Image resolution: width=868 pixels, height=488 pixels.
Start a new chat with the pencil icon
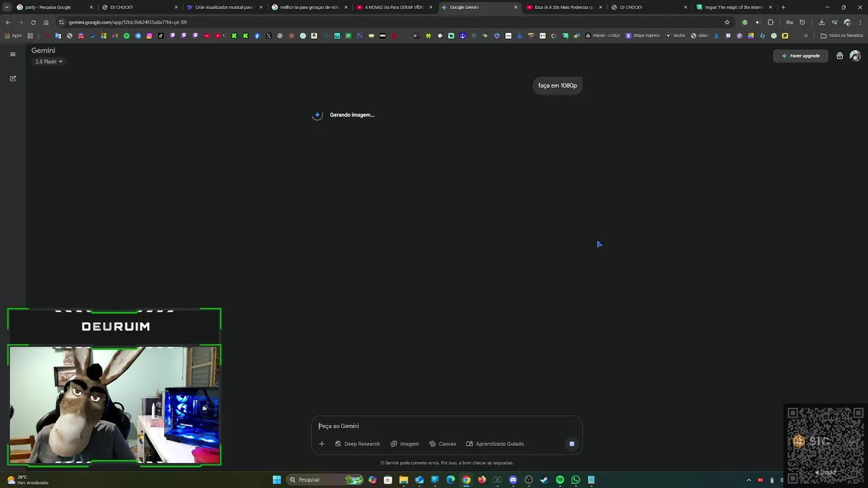click(x=12, y=79)
